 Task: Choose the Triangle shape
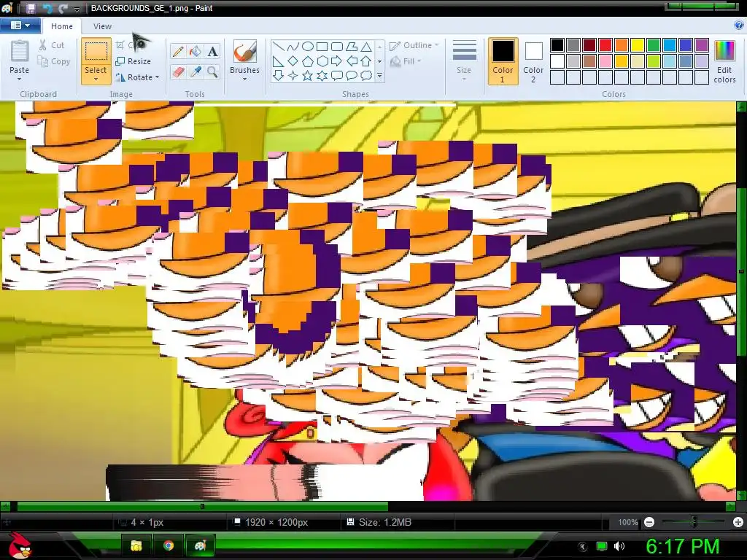(366, 47)
